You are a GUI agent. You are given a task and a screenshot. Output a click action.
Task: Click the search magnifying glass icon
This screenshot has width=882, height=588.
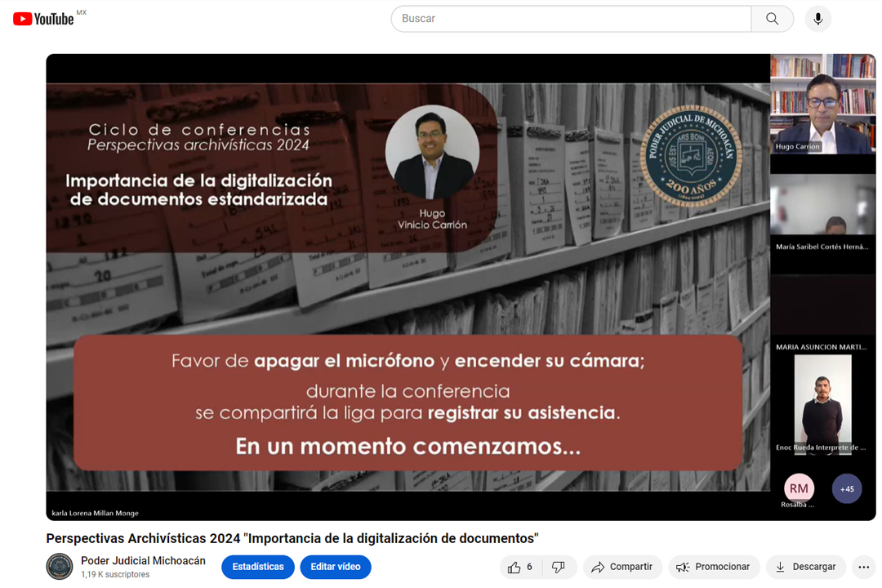(771, 18)
